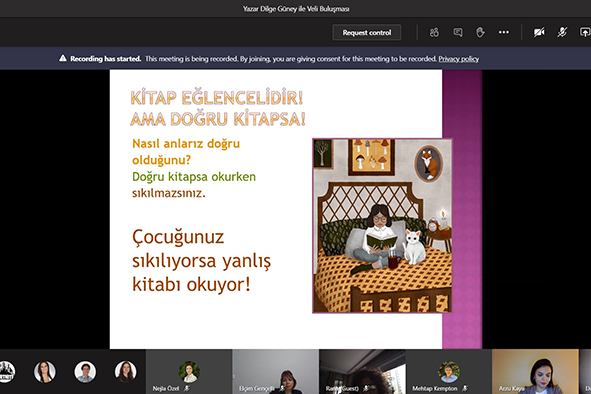Click the meeting title "Yazar Dilge Güney ile Veli Buluşması"

(296, 9)
